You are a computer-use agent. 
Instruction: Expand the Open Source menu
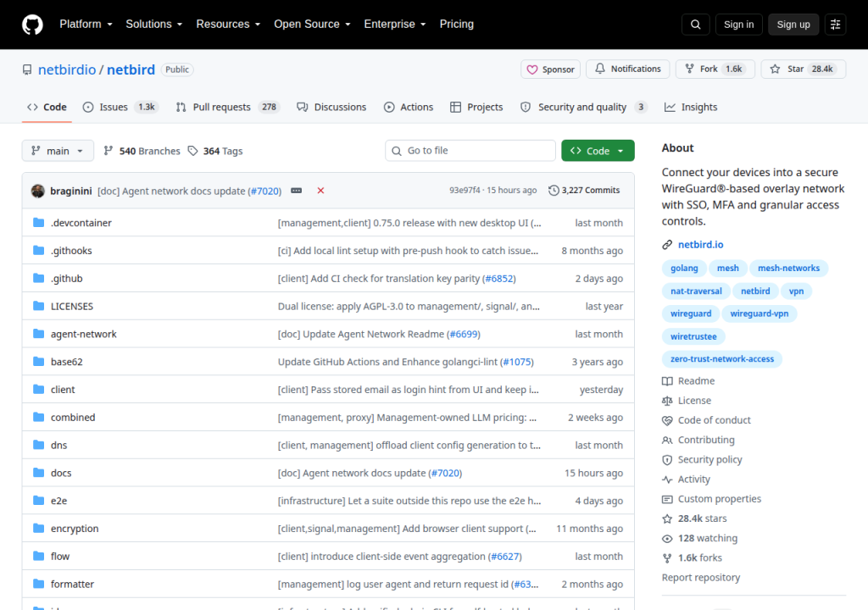point(312,25)
